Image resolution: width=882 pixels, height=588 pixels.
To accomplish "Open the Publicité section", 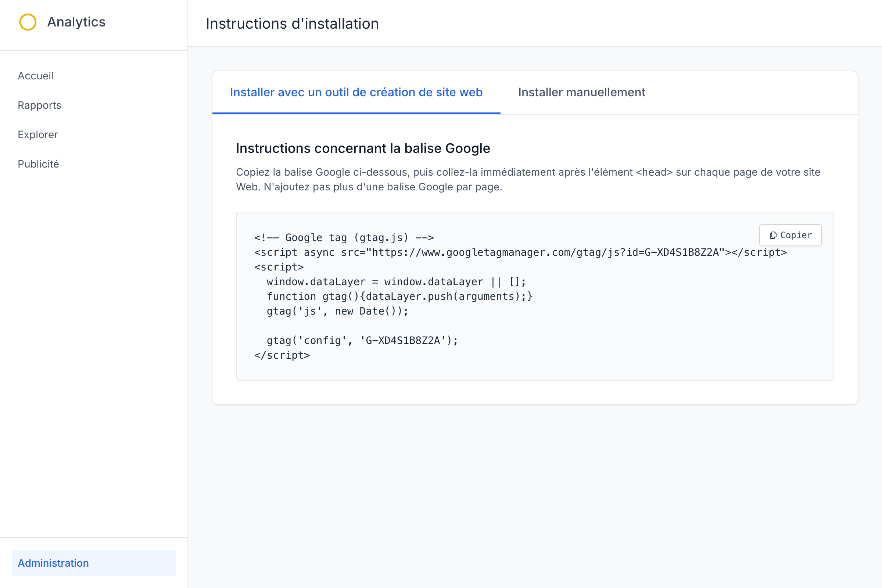I will pos(38,164).
